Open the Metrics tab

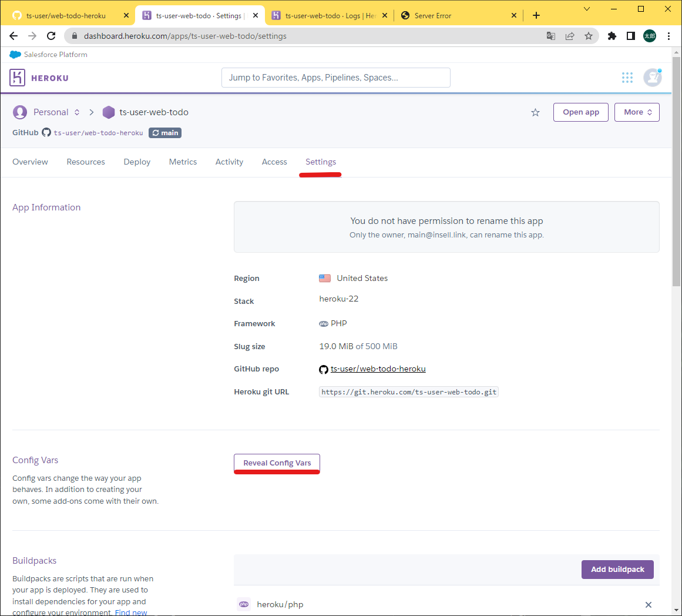click(183, 162)
